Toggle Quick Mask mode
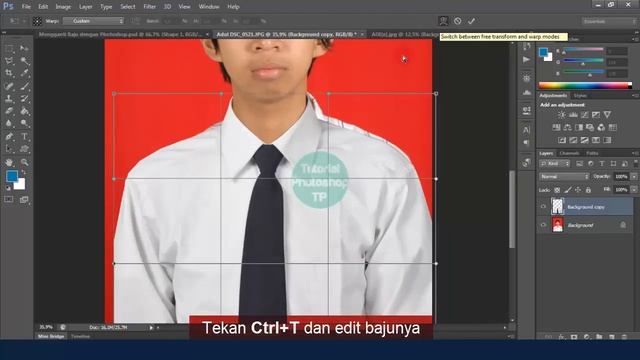Viewport: 640px width, 360px height. click(x=9, y=199)
